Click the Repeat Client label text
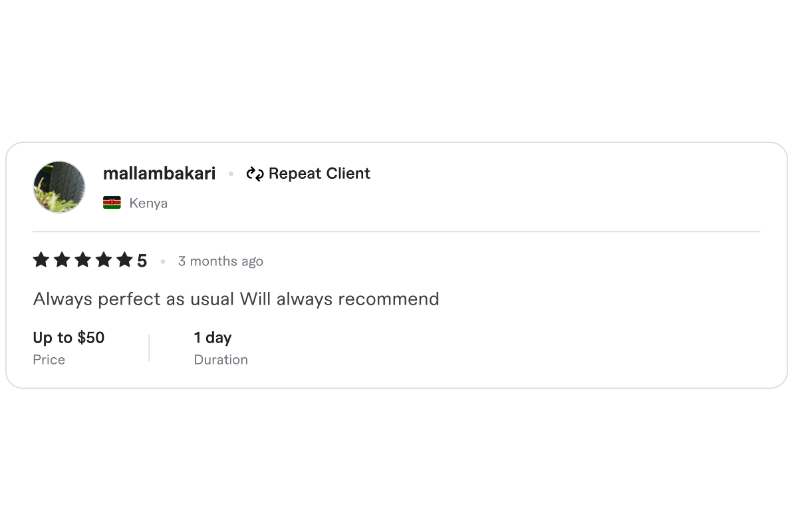The height and width of the screenshot is (532, 798). coord(319,174)
